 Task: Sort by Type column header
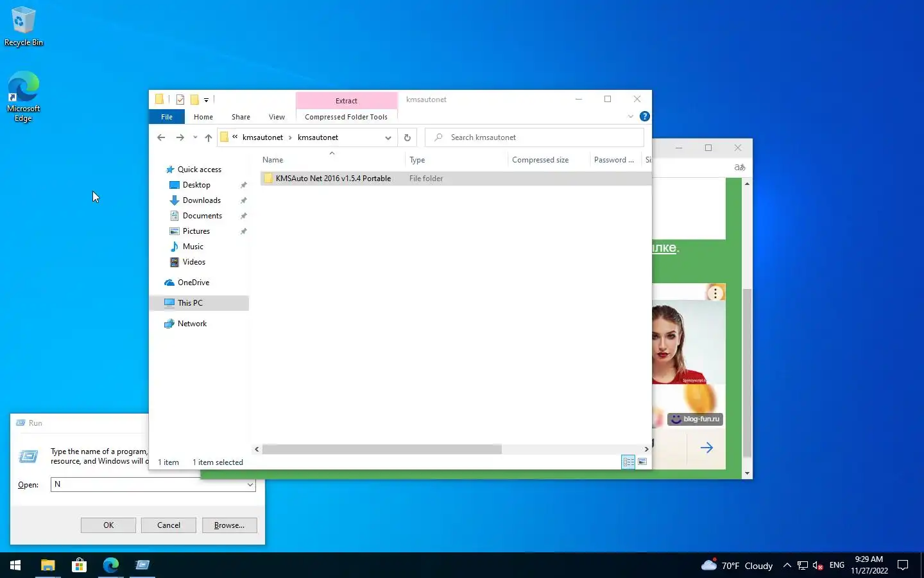[456, 160]
